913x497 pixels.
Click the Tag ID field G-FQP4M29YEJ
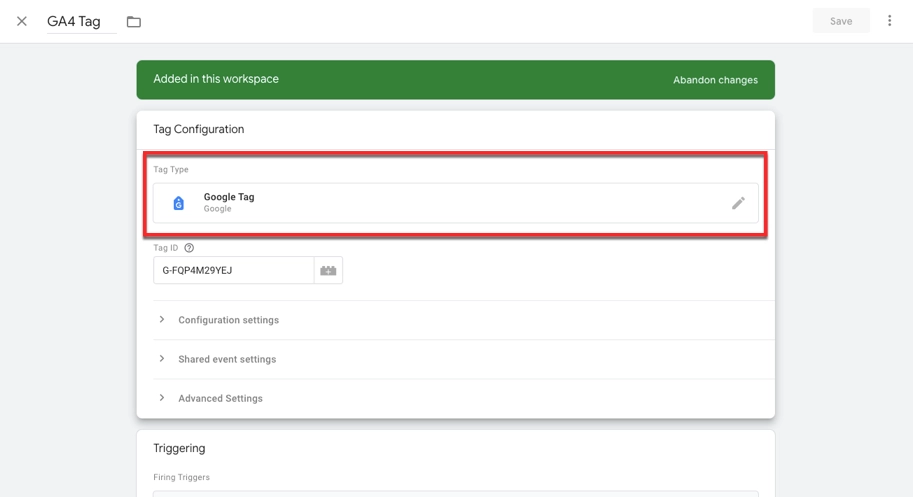(233, 270)
